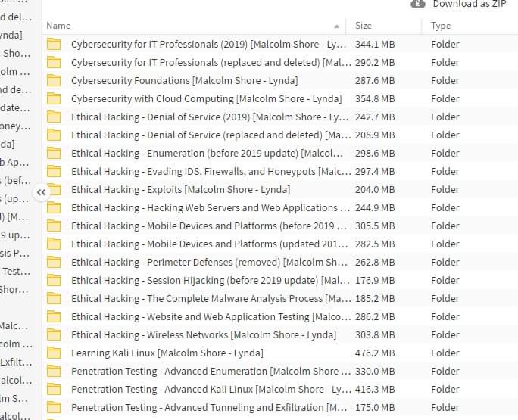Click folder icon for Cybersecurity for IT Professionals (2019)
This screenshot has height=420, width=518.
pyautogui.click(x=54, y=44)
